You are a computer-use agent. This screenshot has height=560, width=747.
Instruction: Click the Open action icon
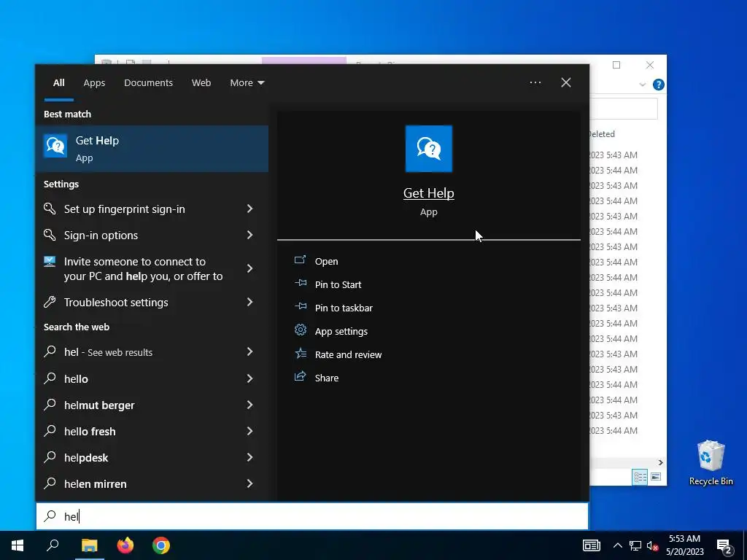coord(300,260)
